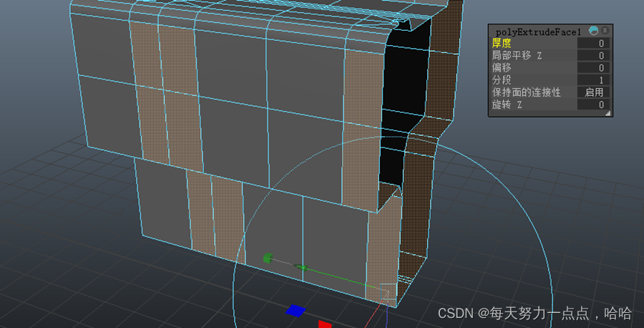Click the polyExtrudeFace1 panel title
Image resolution: width=644 pixels, height=328 pixels.
point(538,32)
